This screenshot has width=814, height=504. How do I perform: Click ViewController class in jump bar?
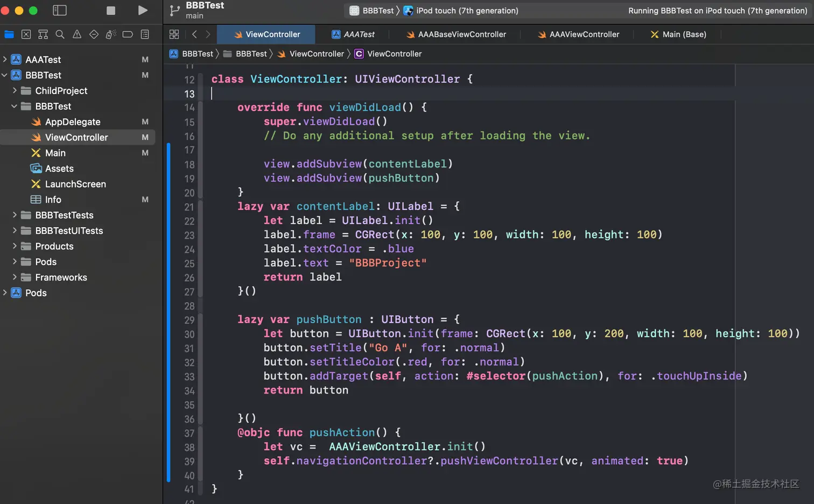coord(388,54)
